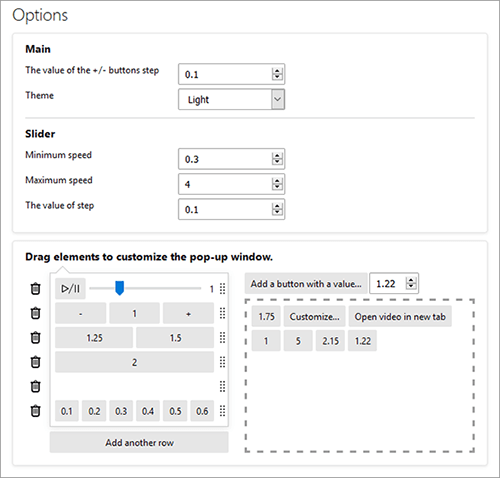Click Add another row button
Viewport: 500px width, 478px height.
pyautogui.click(x=139, y=442)
